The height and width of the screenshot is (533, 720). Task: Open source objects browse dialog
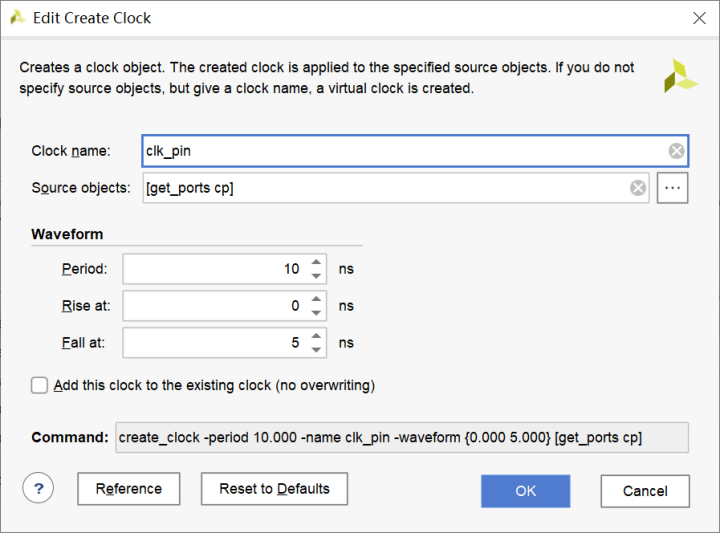(673, 188)
